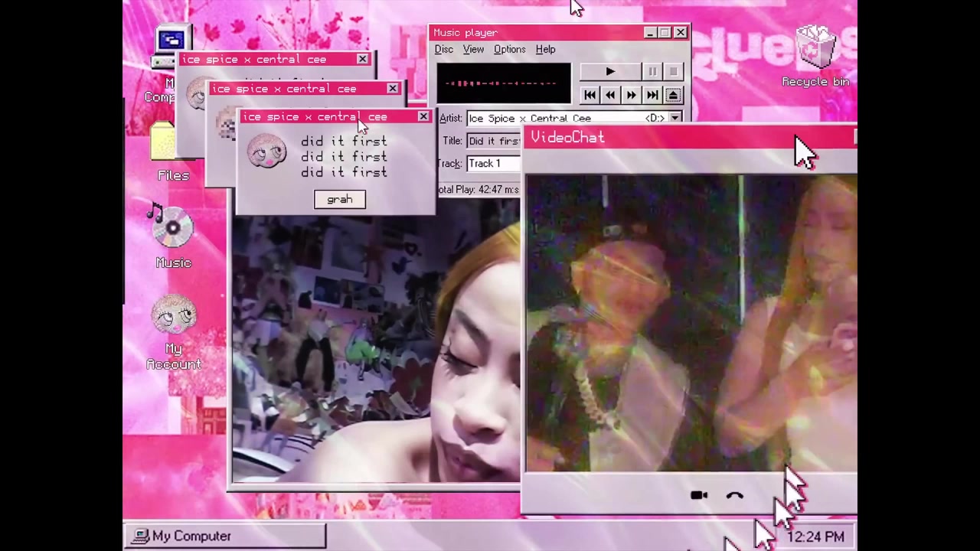The image size is (980, 551).
Task: Click the 12:24 PM taskbar clock
Action: pos(815,537)
